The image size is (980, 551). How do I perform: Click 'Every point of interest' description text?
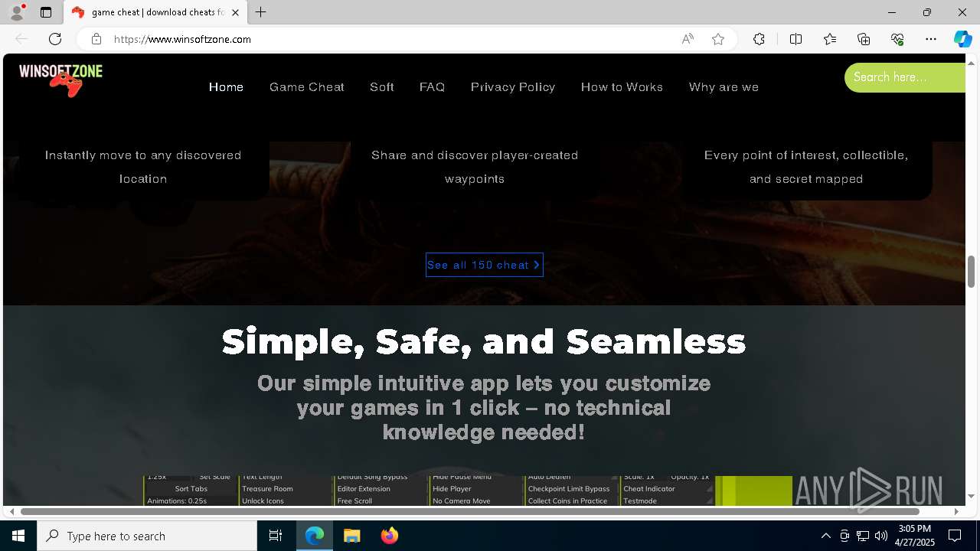click(806, 167)
